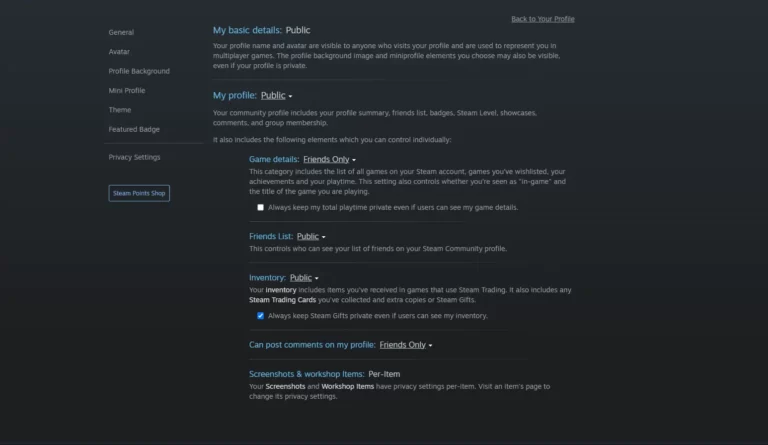
Task: Open the Steam Trading Cards link
Action: [283, 300]
